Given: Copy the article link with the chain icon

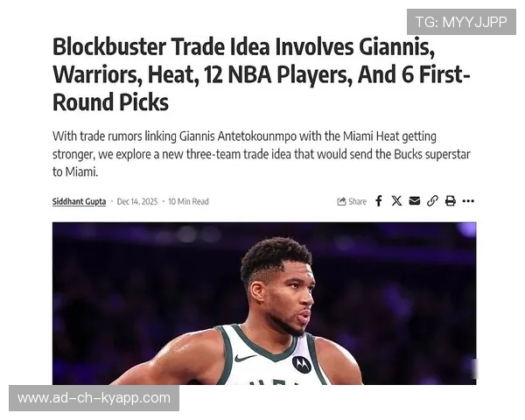Looking at the screenshot, I should point(432,201).
